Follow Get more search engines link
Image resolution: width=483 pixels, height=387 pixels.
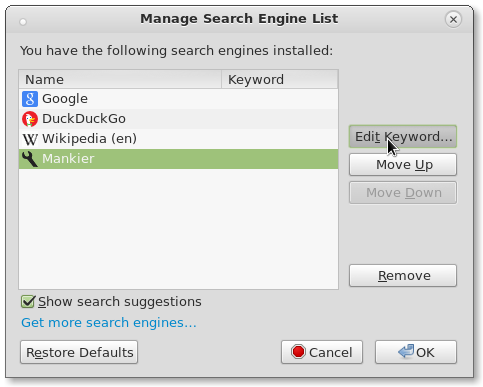[x=109, y=323]
